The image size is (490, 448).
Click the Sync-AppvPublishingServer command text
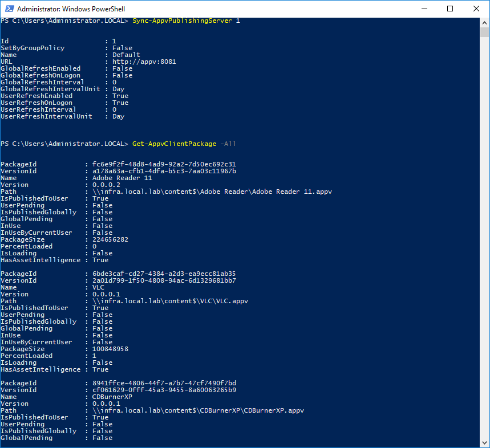pyautogui.click(x=182, y=21)
